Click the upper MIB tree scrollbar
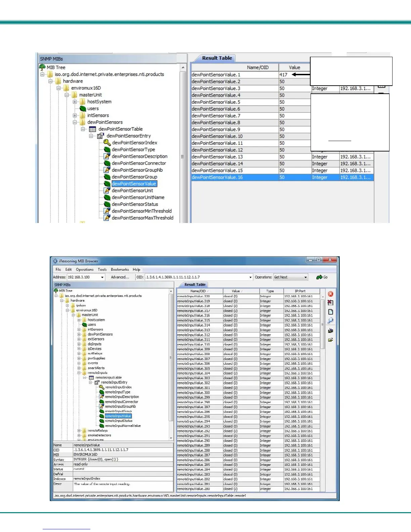Screen dimensions: 411x532 click(x=183, y=143)
